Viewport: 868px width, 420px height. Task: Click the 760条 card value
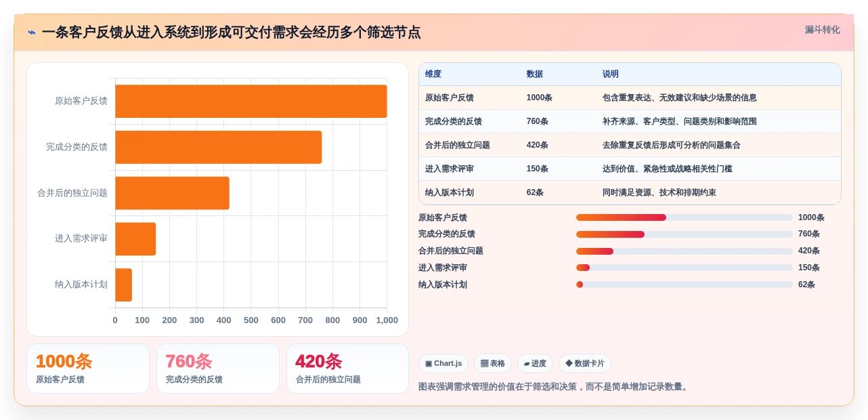189,361
